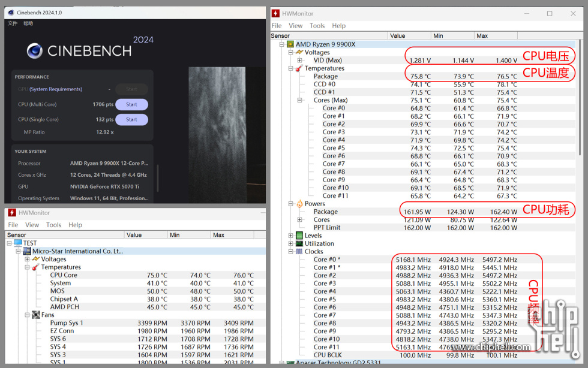Collapse the CPU Voltages node
Viewport: 588px width, 368px height.
point(290,53)
